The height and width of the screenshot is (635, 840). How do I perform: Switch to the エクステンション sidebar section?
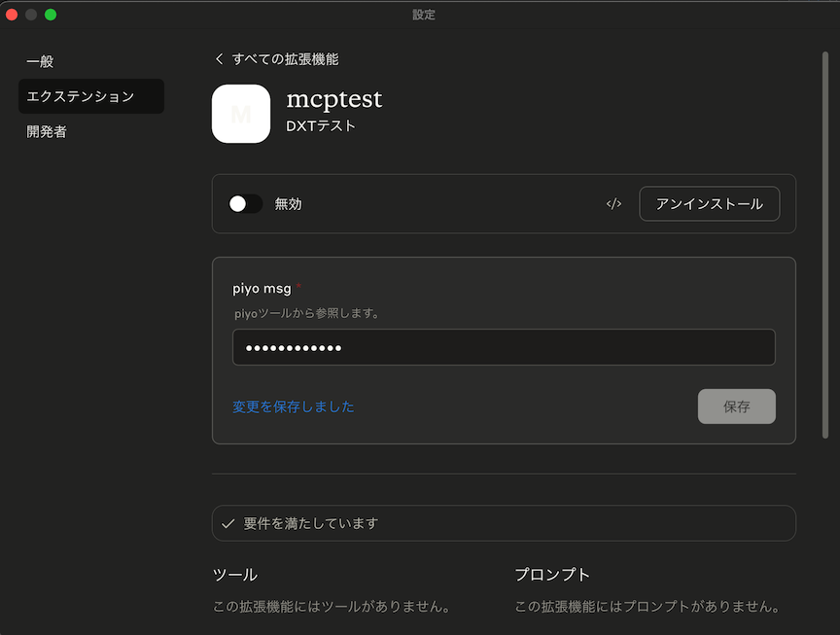90,96
